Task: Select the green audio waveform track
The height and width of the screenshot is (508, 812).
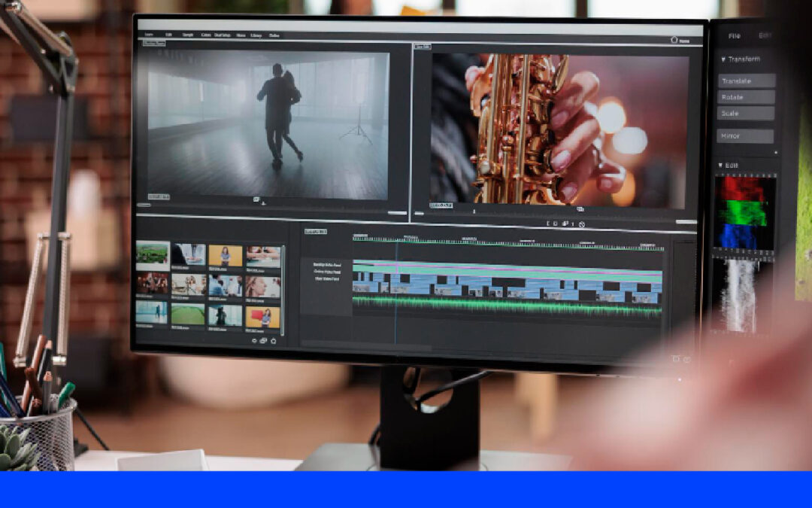Action: pyautogui.click(x=507, y=306)
